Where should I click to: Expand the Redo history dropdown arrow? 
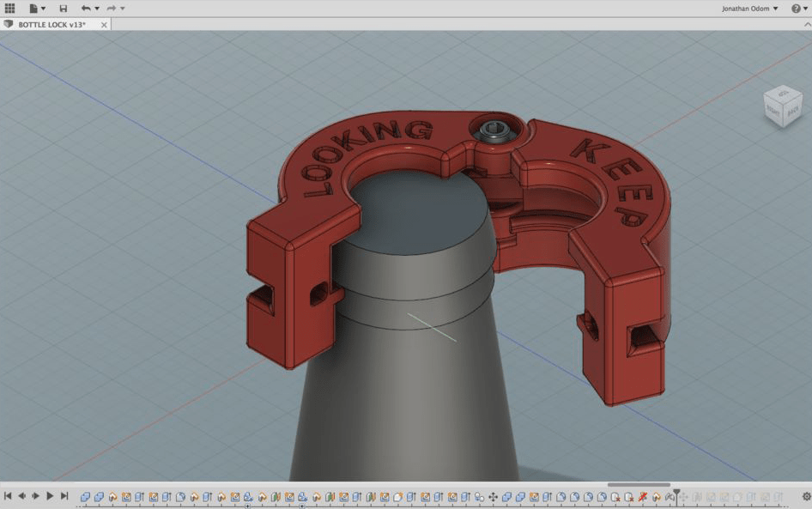(x=121, y=8)
